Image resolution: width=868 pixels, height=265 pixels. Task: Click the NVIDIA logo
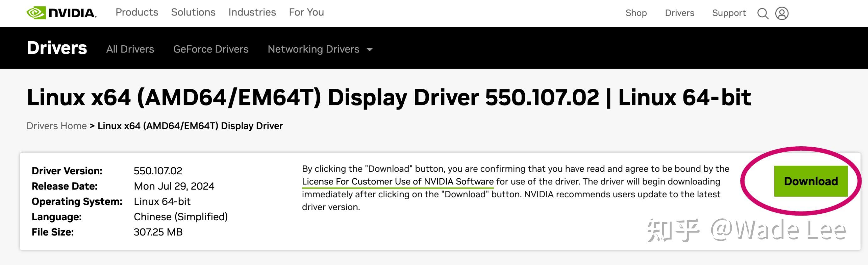(61, 13)
